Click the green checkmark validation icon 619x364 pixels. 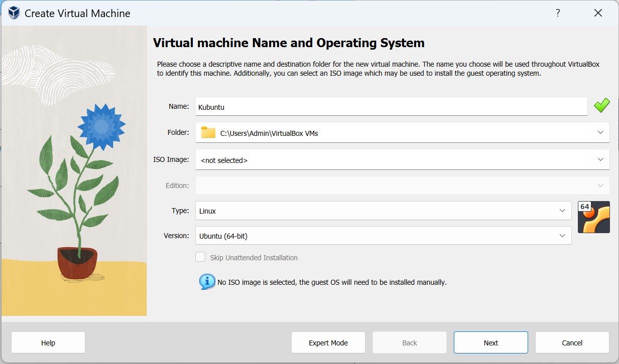coord(601,106)
